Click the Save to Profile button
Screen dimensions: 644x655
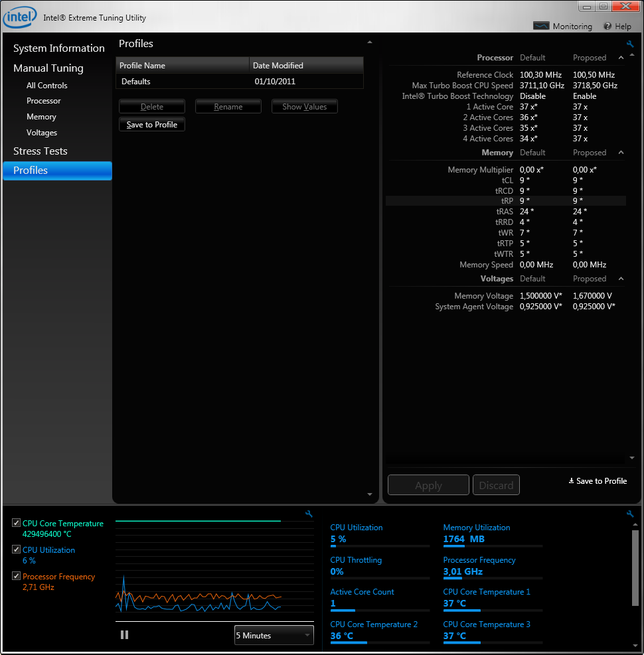[152, 125]
